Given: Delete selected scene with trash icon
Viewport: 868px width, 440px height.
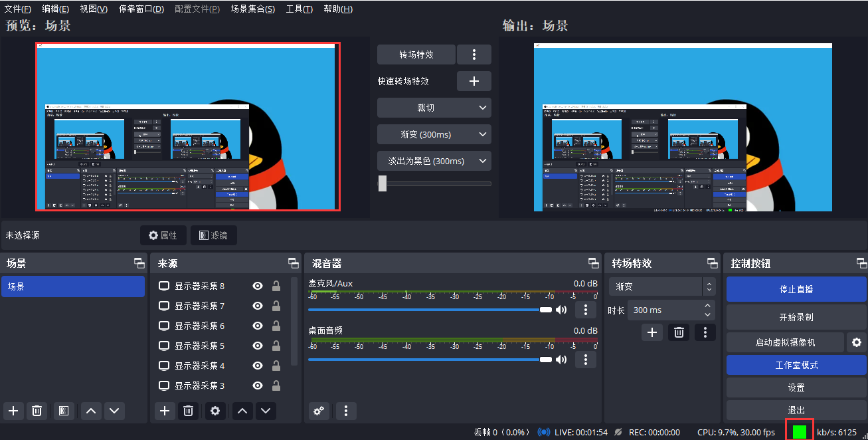Looking at the screenshot, I should tap(37, 411).
